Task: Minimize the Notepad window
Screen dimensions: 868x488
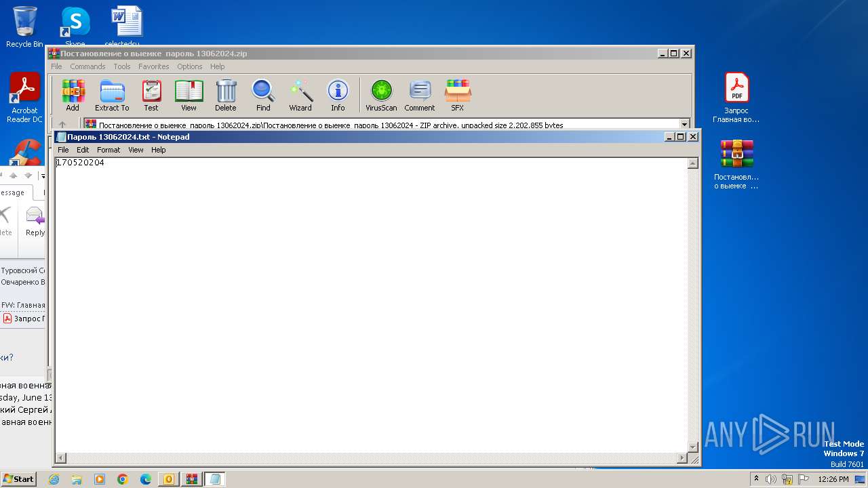Action: pos(669,136)
